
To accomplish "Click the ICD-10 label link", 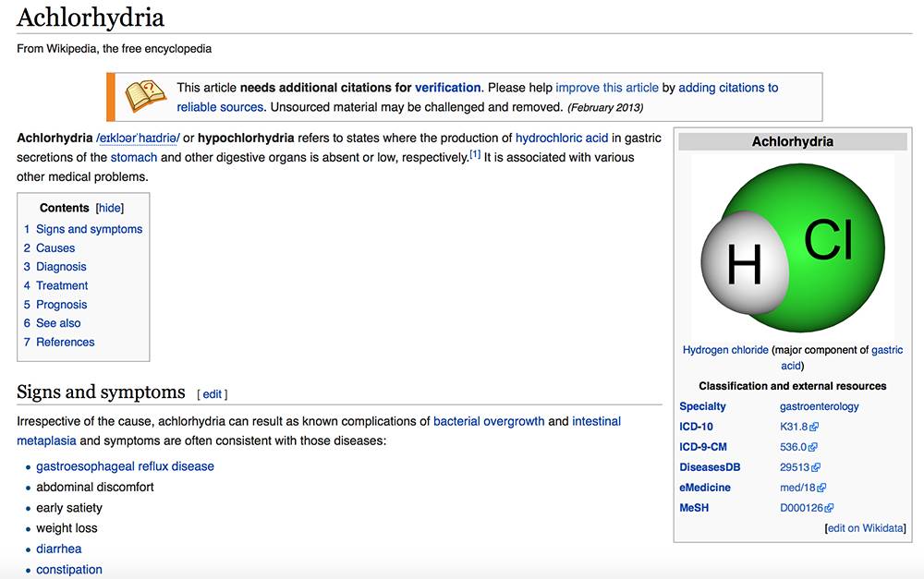I will click(696, 427).
